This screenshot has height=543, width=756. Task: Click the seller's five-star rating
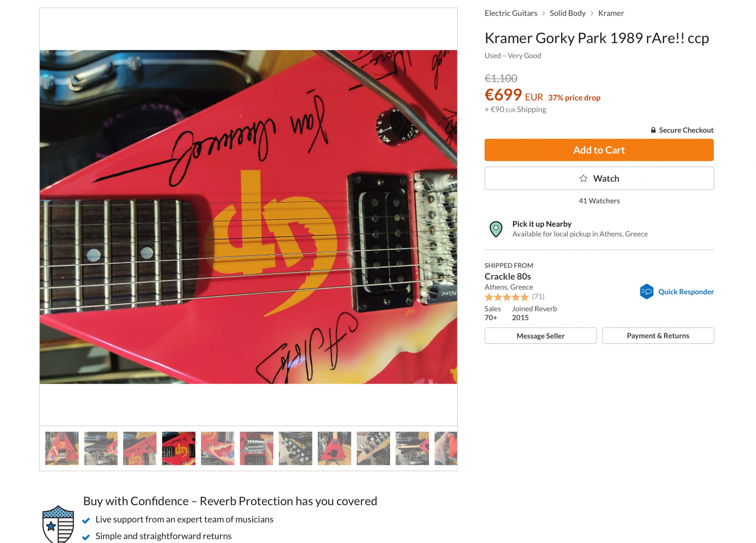tap(506, 297)
